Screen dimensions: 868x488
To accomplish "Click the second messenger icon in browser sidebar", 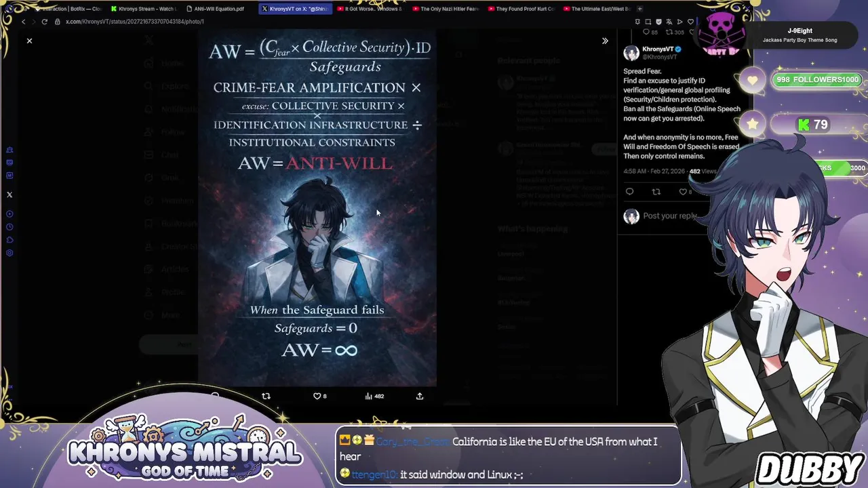I will point(9,163).
